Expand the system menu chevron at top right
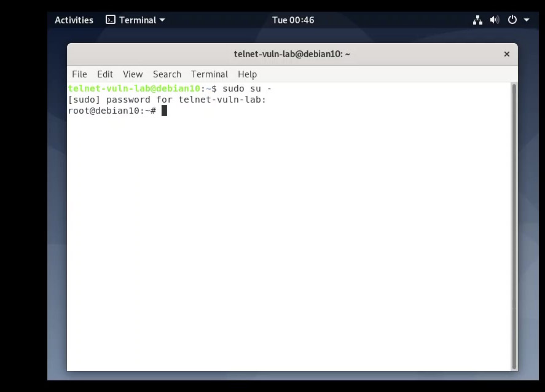Screen dimensions: 545x392 point(527,20)
